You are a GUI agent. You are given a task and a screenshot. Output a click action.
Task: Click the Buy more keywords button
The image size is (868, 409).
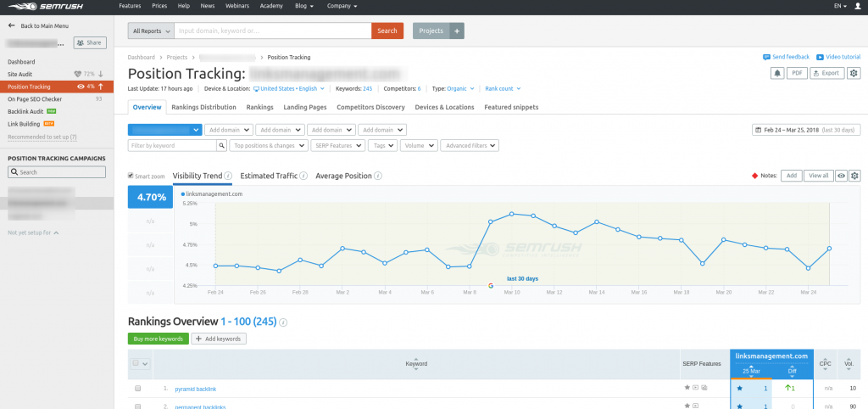pos(159,339)
